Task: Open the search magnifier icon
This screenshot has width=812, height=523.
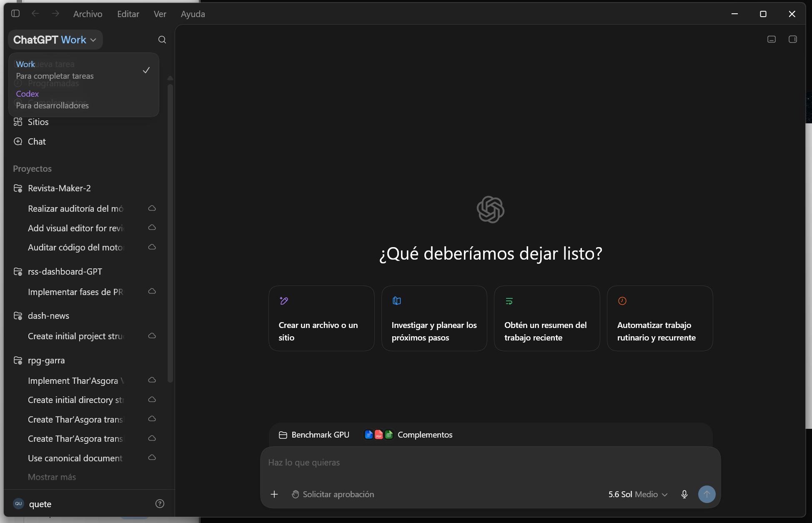Action: 162,40
